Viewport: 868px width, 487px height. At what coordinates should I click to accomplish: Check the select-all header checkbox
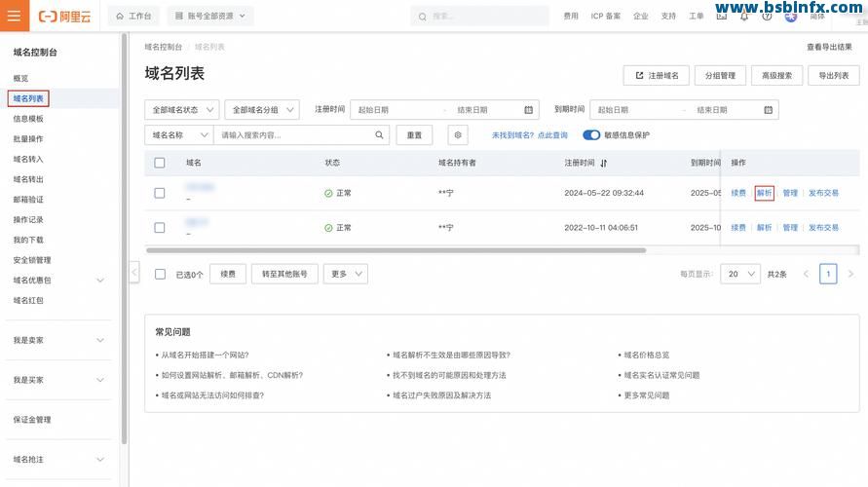[x=160, y=163]
